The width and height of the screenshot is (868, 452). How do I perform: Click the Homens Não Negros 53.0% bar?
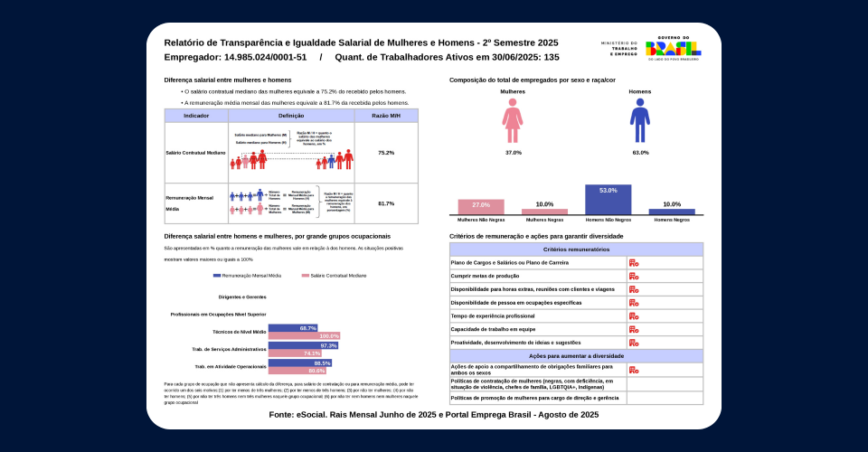click(x=608, y=199)
